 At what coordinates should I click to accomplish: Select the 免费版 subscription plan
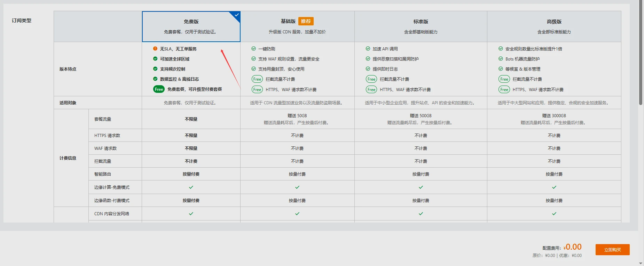pyautogui.click(x=191, y=26)
